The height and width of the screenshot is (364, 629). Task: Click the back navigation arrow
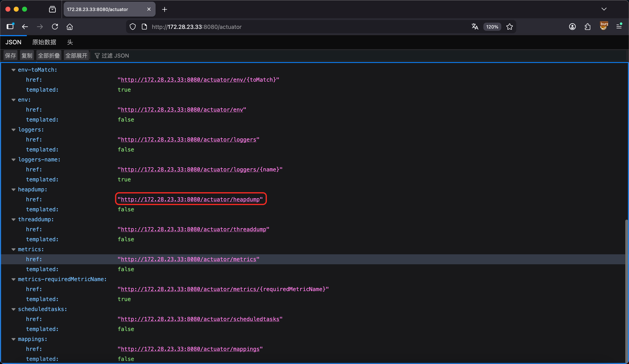(x=25, y=27)
